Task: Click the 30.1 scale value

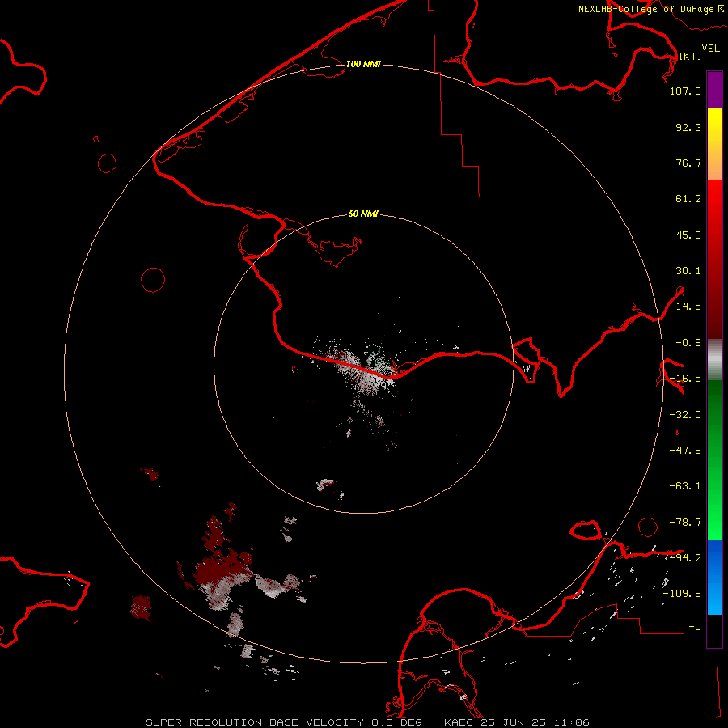Action: [688, 271]
